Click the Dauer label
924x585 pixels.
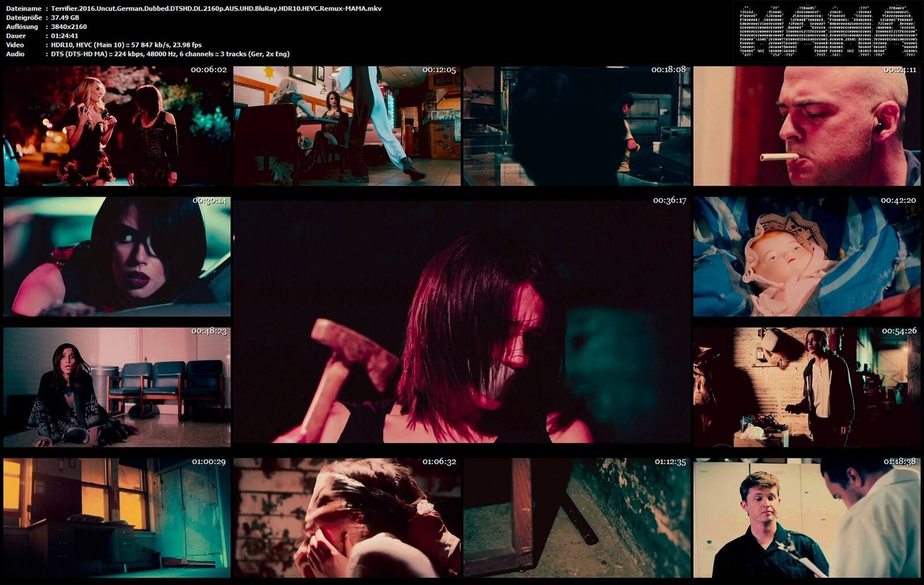[x=16, y=36]
